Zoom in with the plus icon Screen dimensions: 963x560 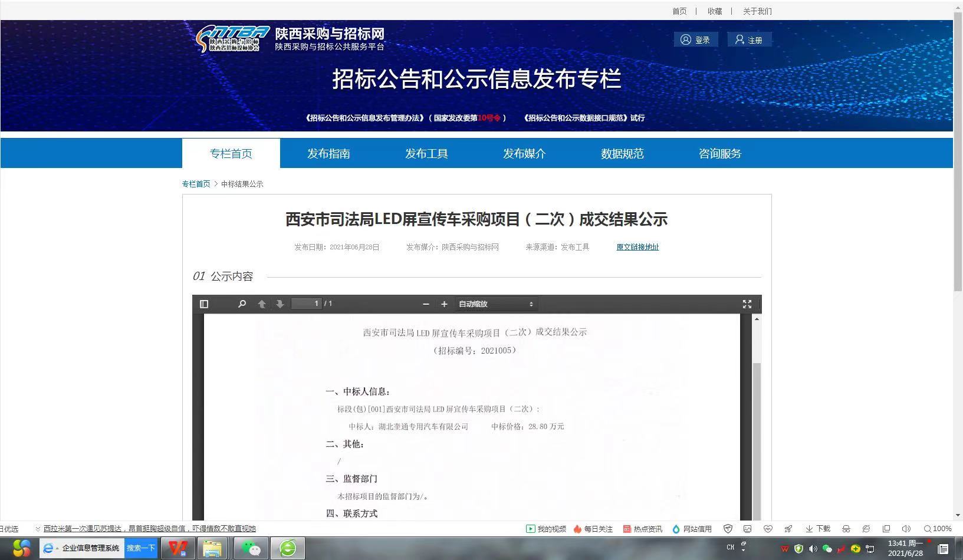click(x=444, y=304)
